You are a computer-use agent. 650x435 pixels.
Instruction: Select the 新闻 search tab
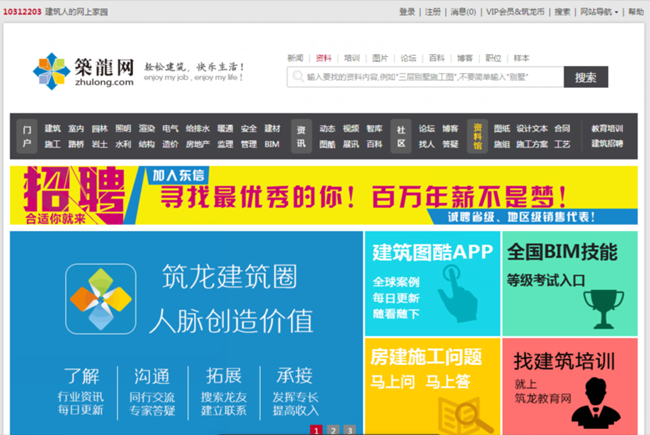[296, 58]
